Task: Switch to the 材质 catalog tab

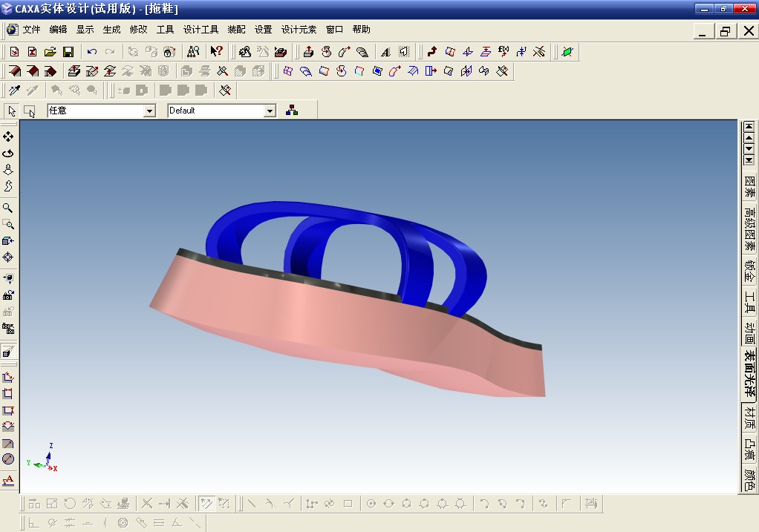Action: tap(749, 418)
